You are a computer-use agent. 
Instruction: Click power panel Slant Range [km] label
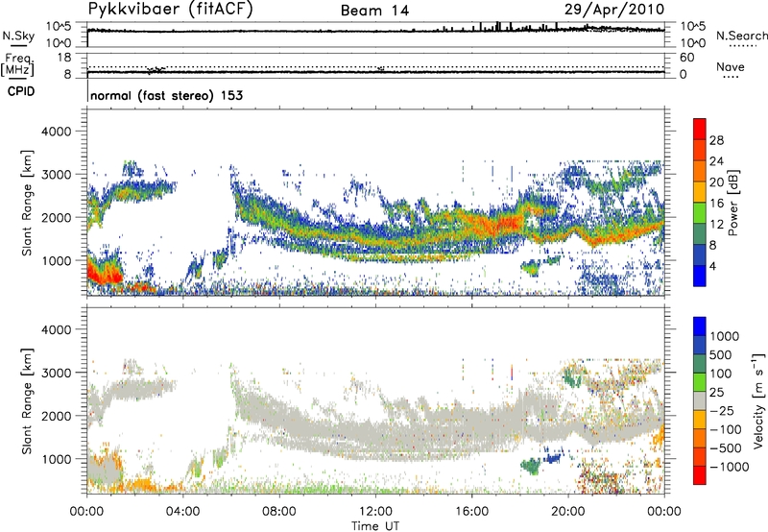pyautogui.click(x=27, y=203)
